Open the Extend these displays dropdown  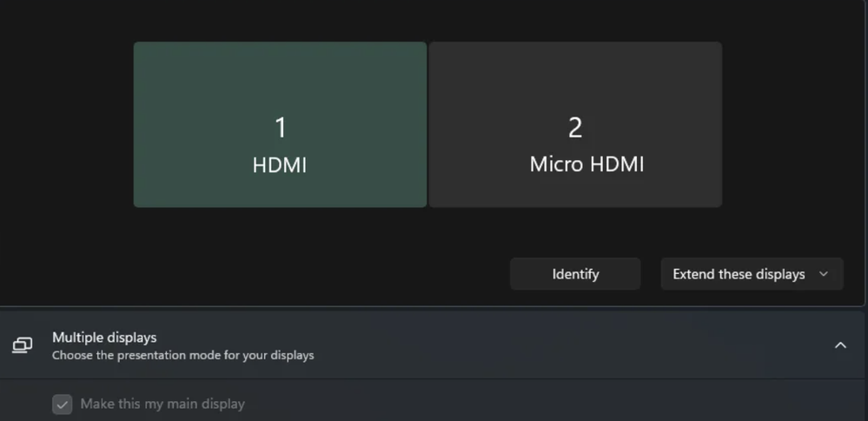tap(752, 274)
